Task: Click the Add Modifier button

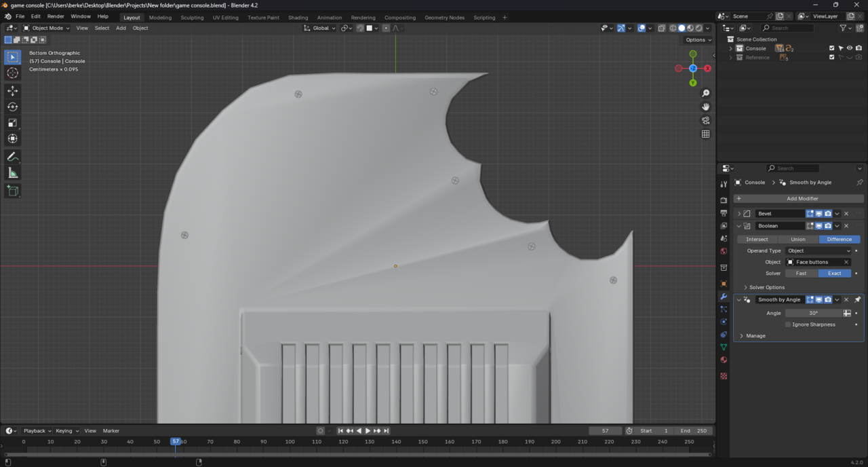Action: pyautogui.click(x=797, y=198)
